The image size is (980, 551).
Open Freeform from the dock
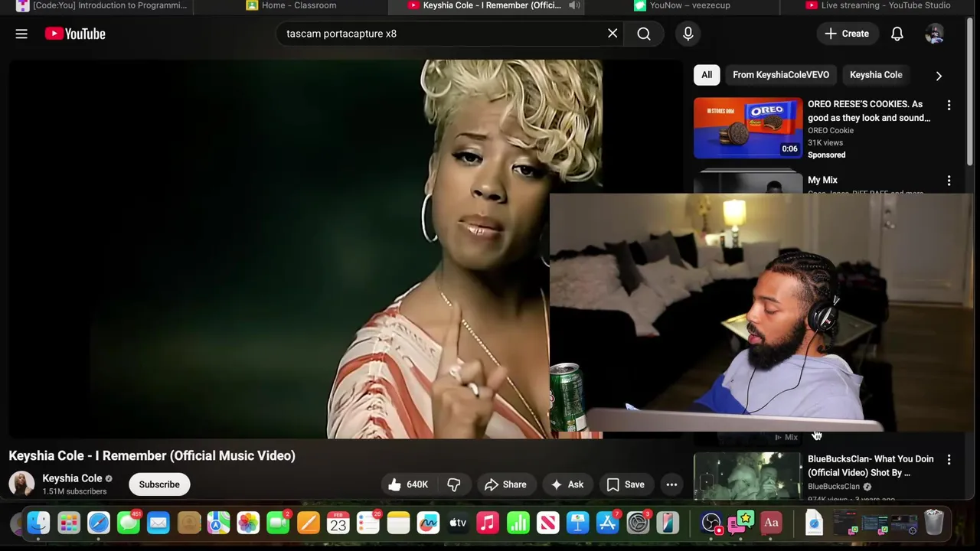428,523
